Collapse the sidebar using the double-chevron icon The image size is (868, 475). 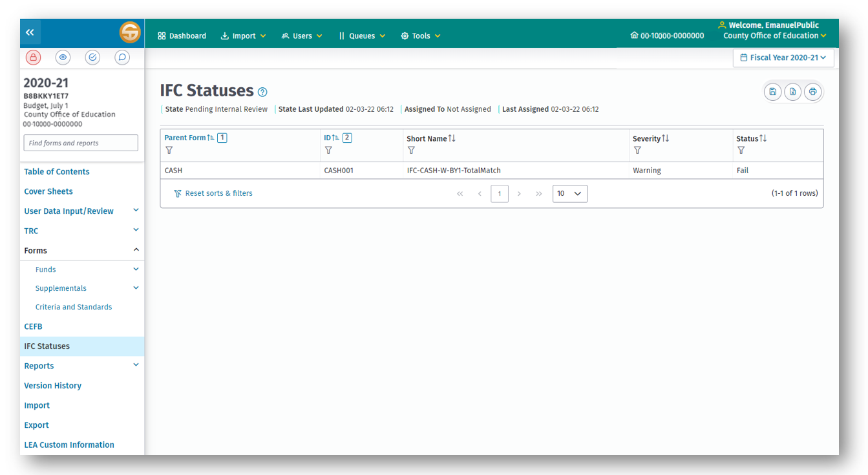coord(30,32)
